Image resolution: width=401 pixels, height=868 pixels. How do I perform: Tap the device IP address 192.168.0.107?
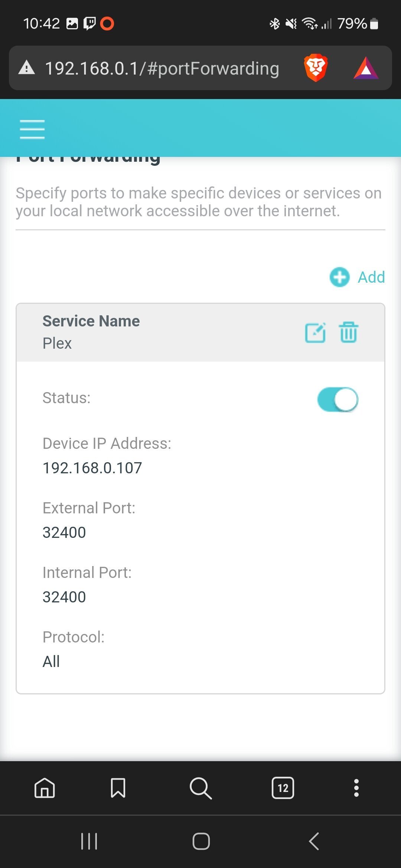point(92,468)
